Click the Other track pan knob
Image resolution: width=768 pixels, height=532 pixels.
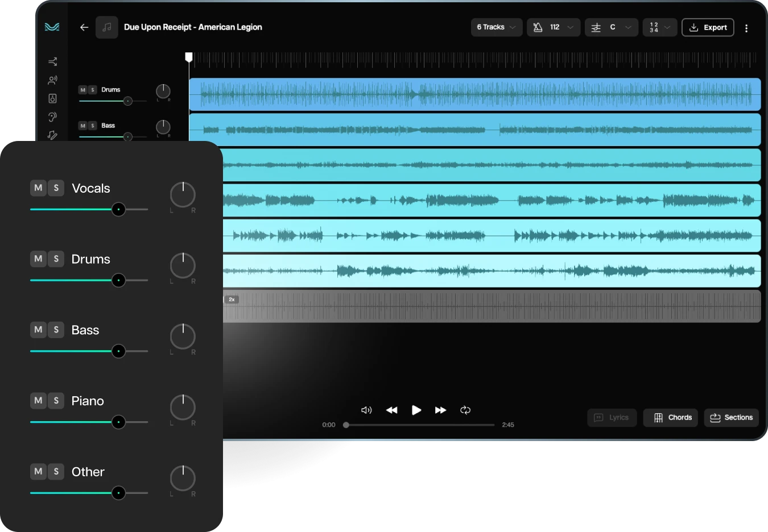tap(183, 478)
